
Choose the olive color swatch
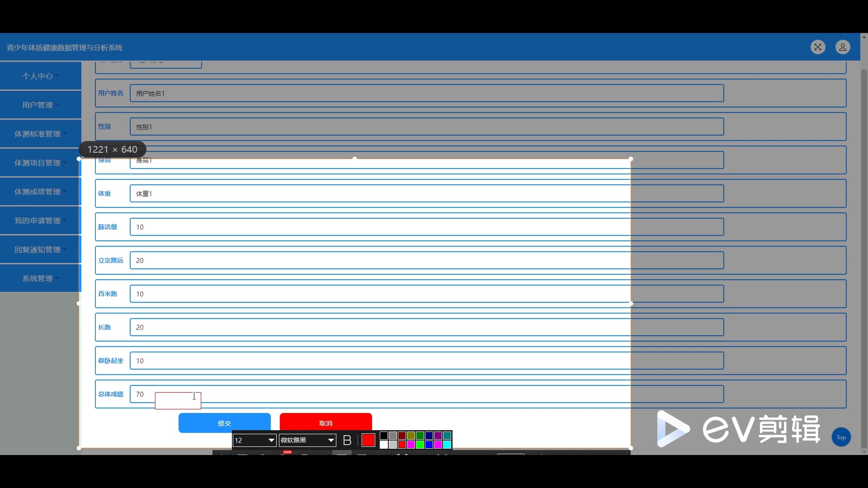[411, 436]
